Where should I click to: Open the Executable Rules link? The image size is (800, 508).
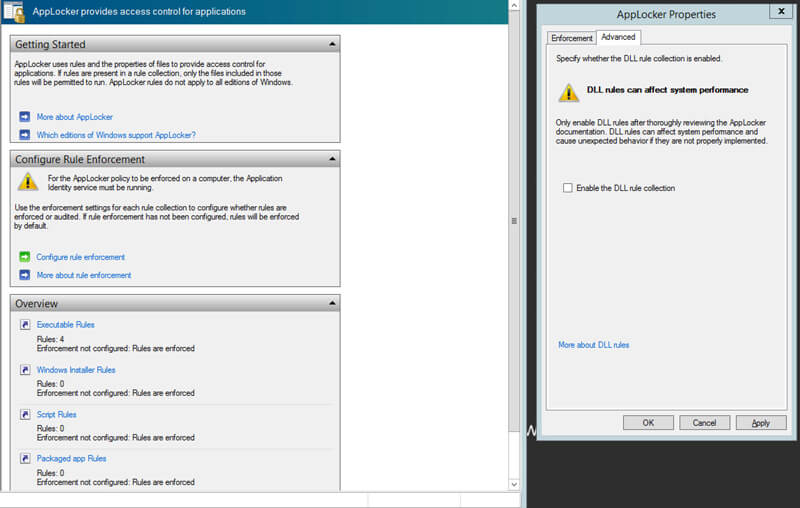[x=65, y=324]
